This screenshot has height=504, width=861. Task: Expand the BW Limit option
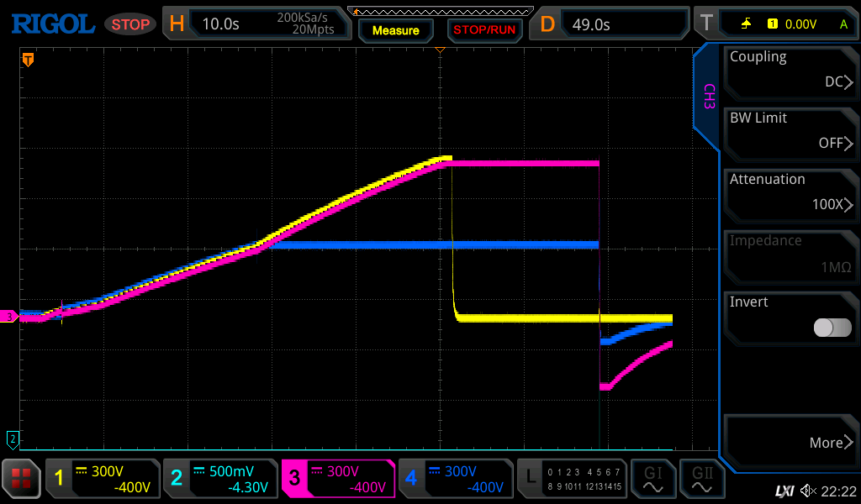(790, 132)
